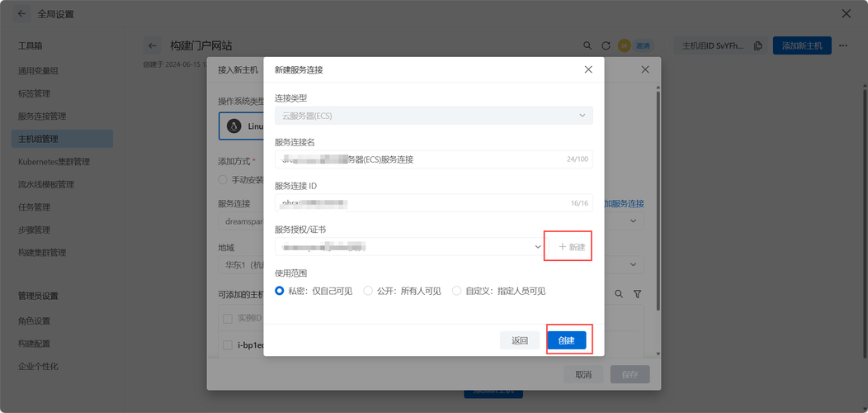
Task: Click the 创建 button
Action: [567, 340]
